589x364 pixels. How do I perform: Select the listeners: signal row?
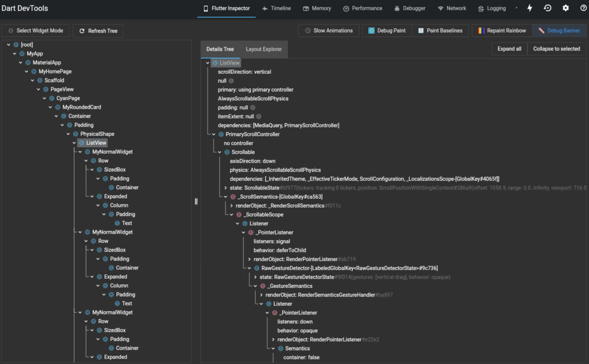(272, 241)
